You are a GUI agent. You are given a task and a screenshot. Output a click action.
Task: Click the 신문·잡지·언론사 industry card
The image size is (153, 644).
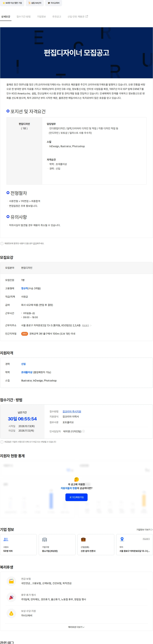point(96,545)
